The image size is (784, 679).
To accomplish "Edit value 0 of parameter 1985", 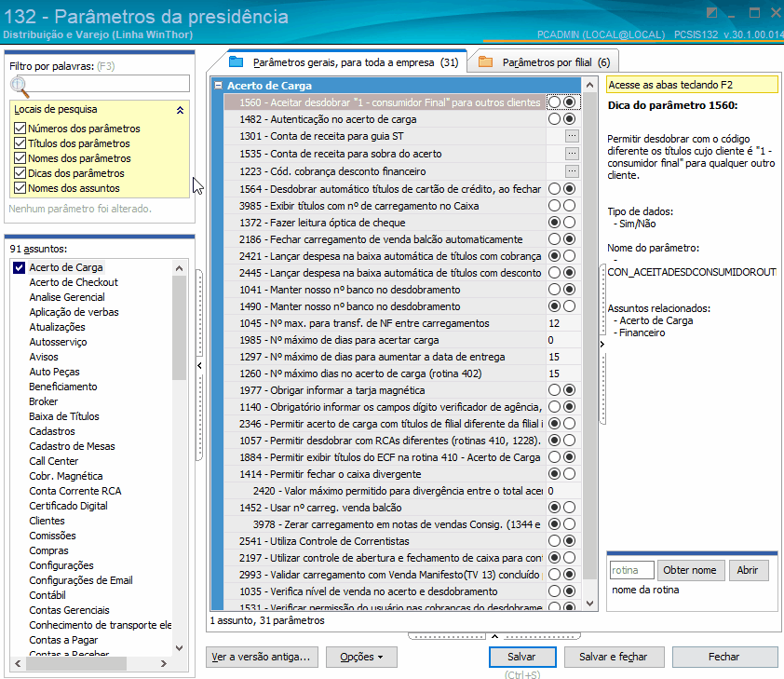I will click(563, 340).
